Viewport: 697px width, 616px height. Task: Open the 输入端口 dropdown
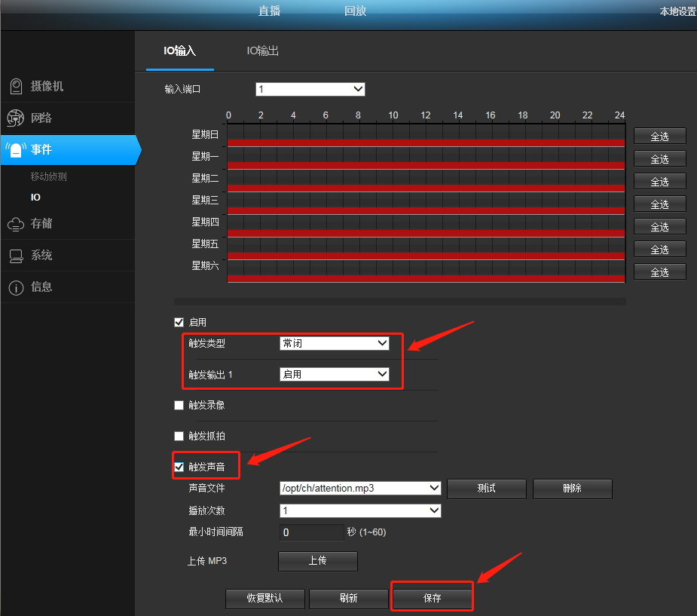[310, 90]
